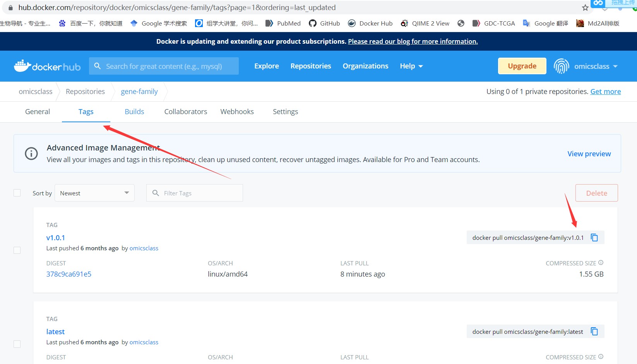This screenshot has height=364, width=637.
Task: Focus the Filter Tags input
Action: click(x=195, y=193)
